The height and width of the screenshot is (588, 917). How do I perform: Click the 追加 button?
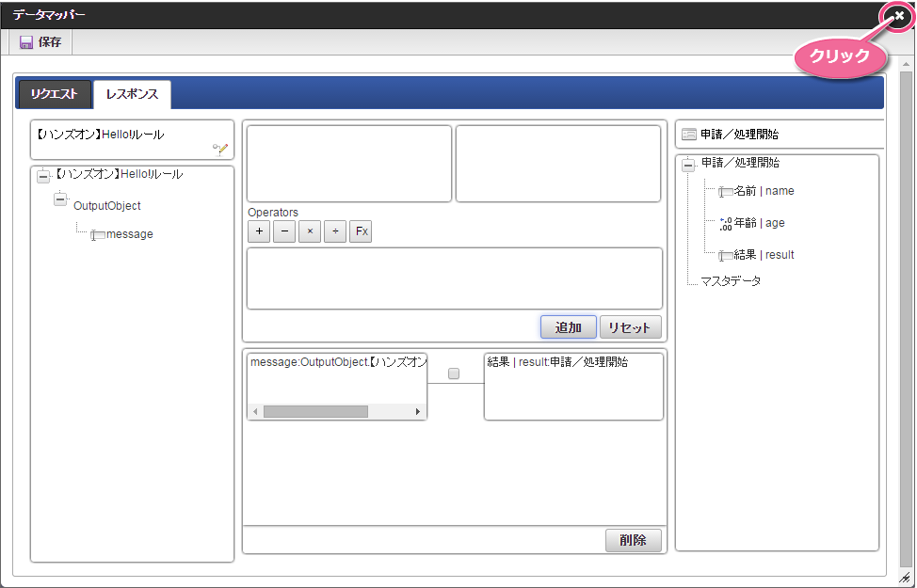[x=569, y=327]
